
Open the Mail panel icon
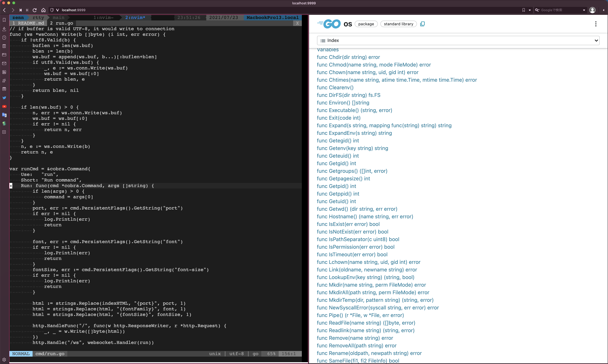point(4,63)
